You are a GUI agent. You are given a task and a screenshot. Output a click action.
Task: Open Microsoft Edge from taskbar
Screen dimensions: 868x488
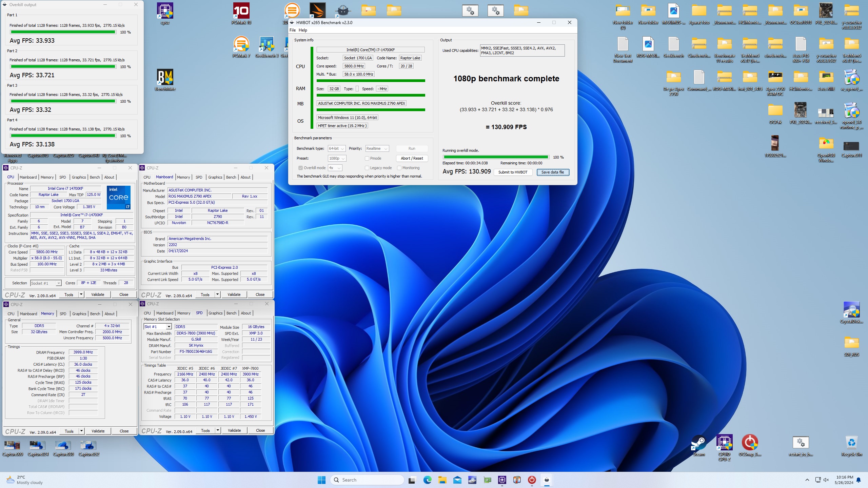click(427, 480)
